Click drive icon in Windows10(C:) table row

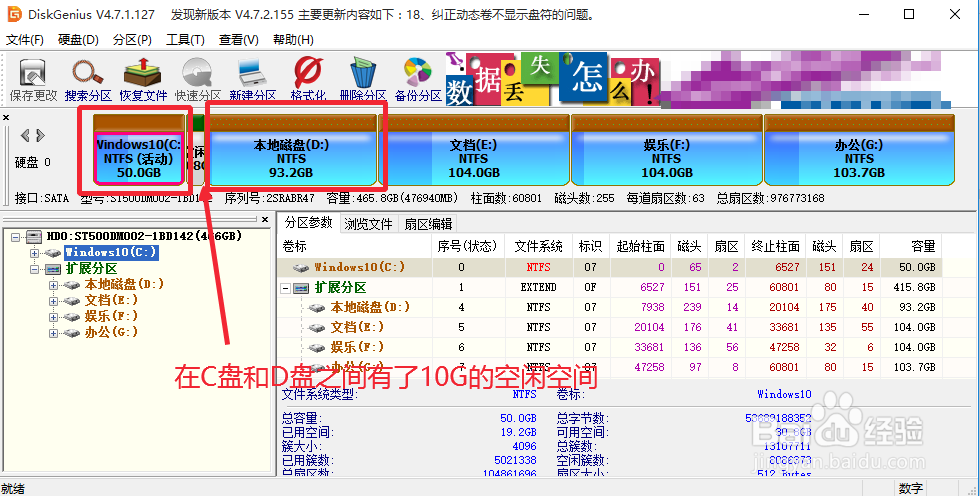(302, 267)
